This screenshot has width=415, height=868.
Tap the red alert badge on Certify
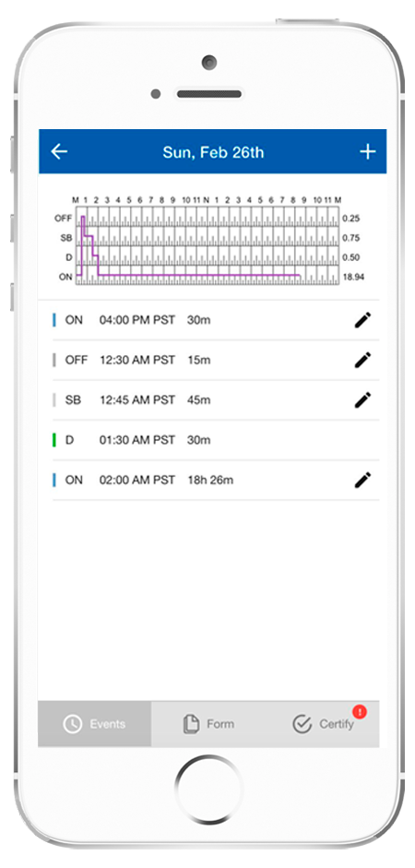(x=360, y=712)
